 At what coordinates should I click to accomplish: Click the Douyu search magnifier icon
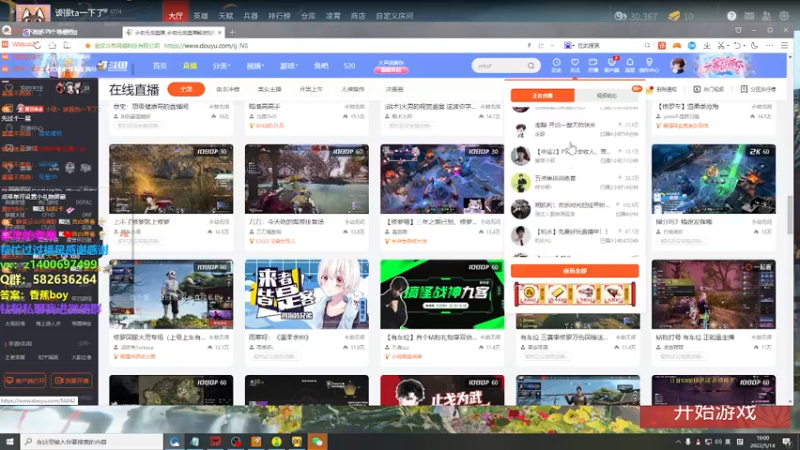tap(531, 66)
